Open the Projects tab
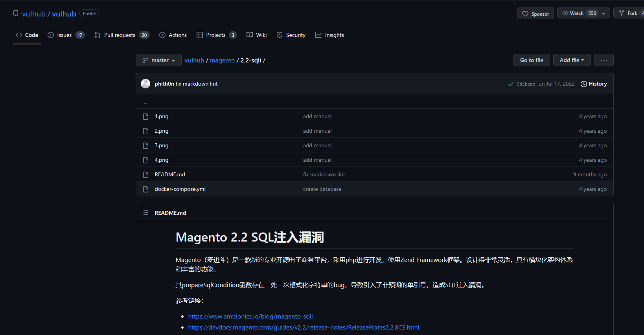Screen dimensions: 644x335 [217, 35]
